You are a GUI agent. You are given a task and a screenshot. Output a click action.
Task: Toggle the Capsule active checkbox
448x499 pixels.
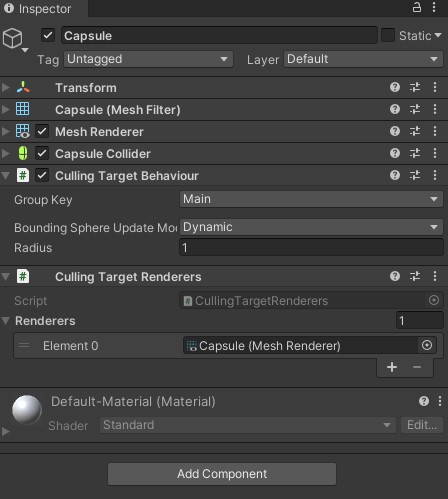pos(48,35)
